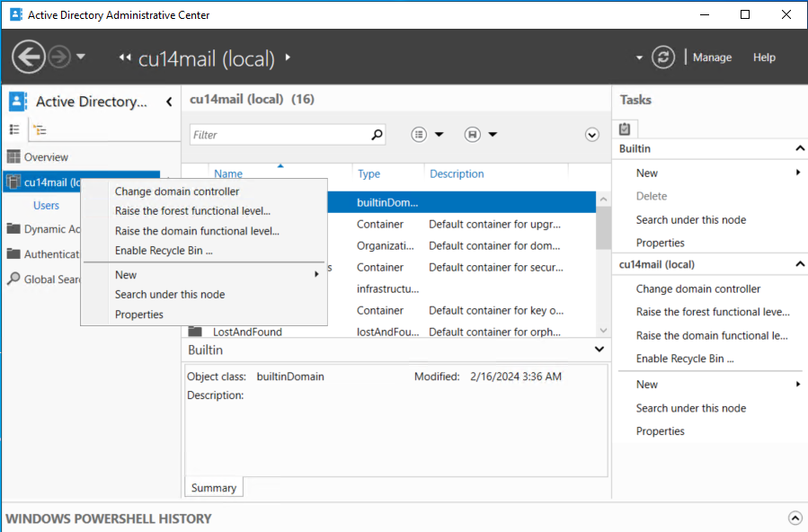This screenshot has width=808, height=532.
Task: Select the LostAndFound row
Action: pos(389,332)
